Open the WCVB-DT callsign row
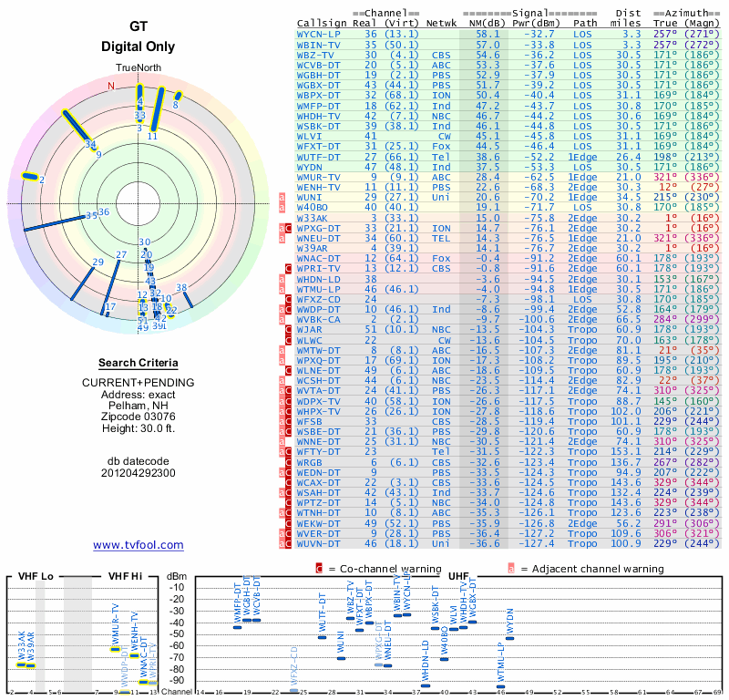This screenshot has width=729, height=700. (x=318, y=65)
